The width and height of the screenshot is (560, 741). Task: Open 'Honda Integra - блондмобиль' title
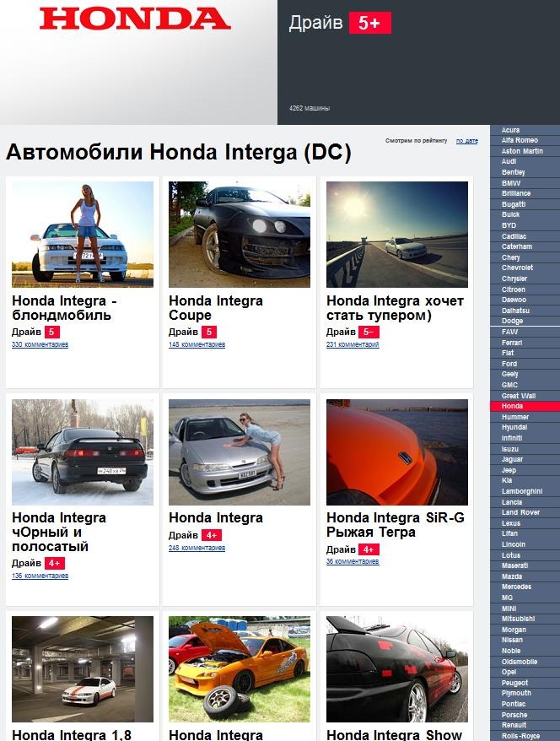click(x=64, y=308)
